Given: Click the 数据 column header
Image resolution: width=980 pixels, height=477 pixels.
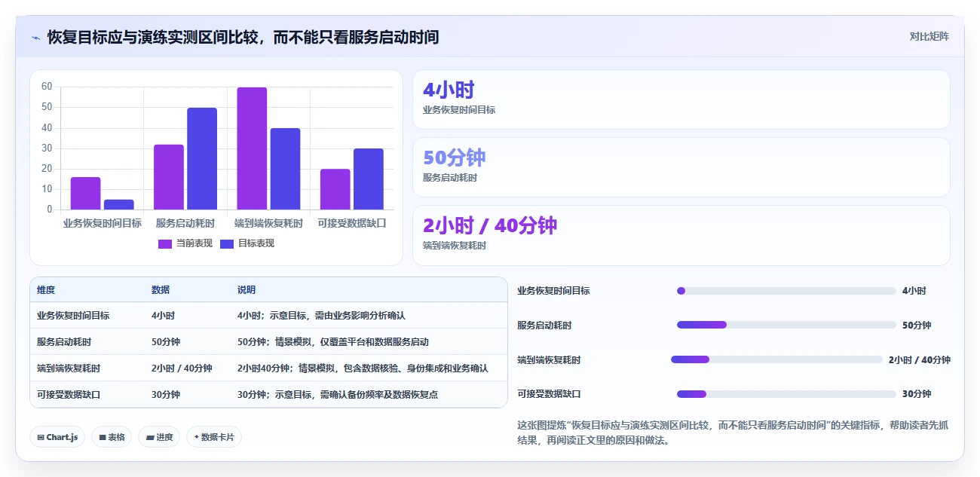Looking at the screenshot, I should coord(161,290).
